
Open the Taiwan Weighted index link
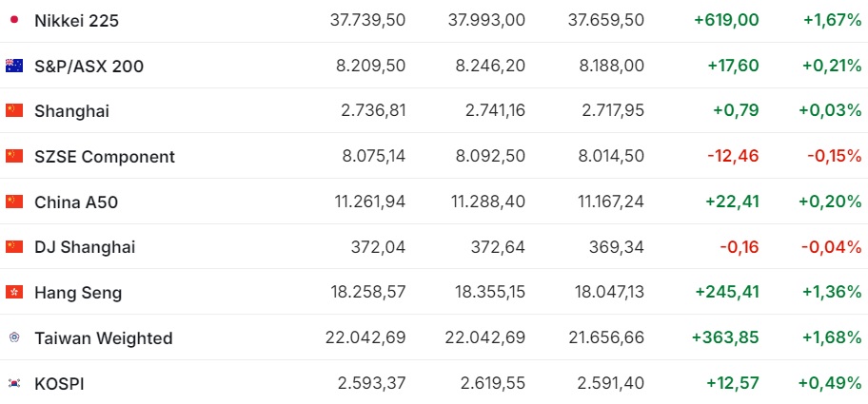pyautogui.click(x=104, y=337)
